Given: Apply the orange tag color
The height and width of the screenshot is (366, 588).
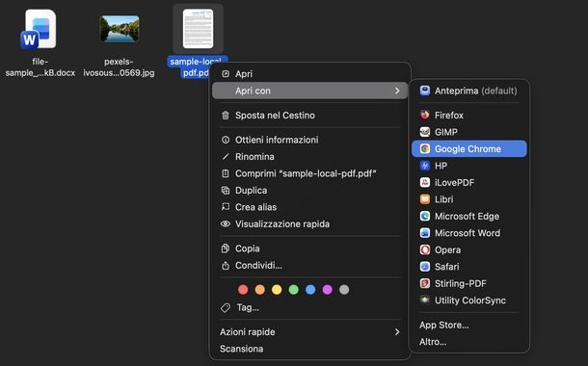Looking at the screenshot, I should tap(260, 290).
